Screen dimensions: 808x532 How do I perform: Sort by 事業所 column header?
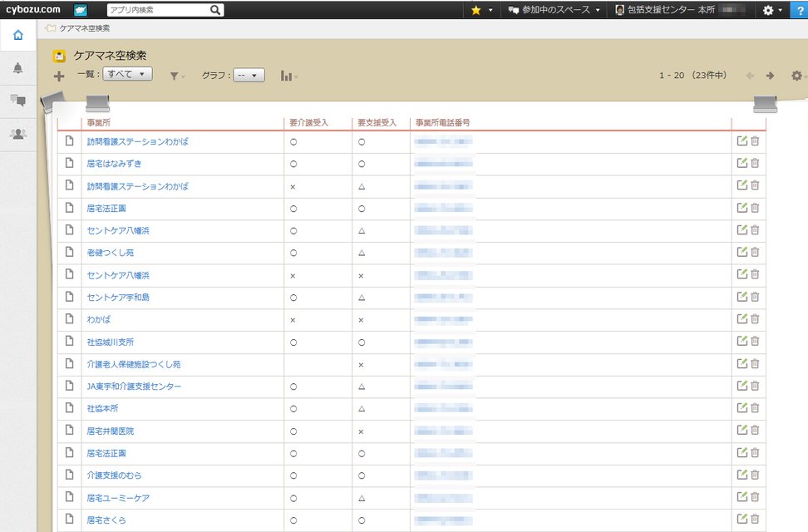(98, 123)
